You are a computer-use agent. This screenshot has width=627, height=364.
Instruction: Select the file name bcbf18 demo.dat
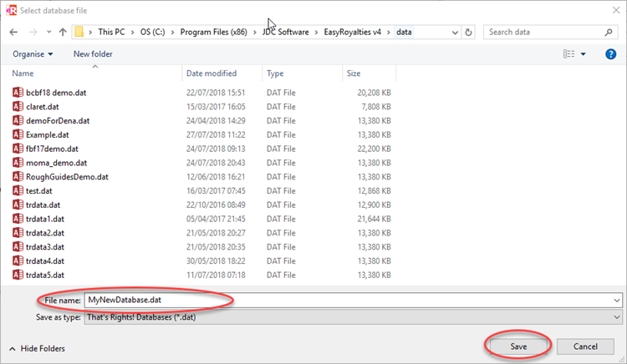tap(56, 93)
